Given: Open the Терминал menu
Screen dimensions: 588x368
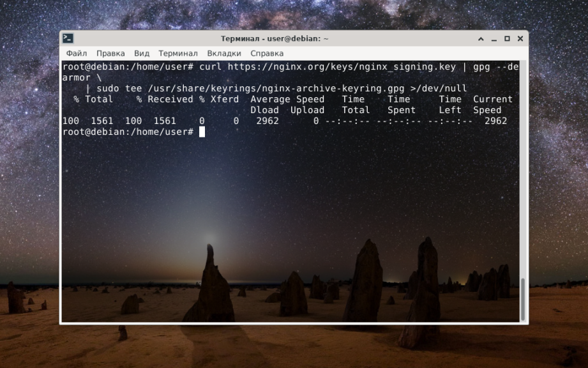Looking at the screenshot, I should (x=178, y=54).
